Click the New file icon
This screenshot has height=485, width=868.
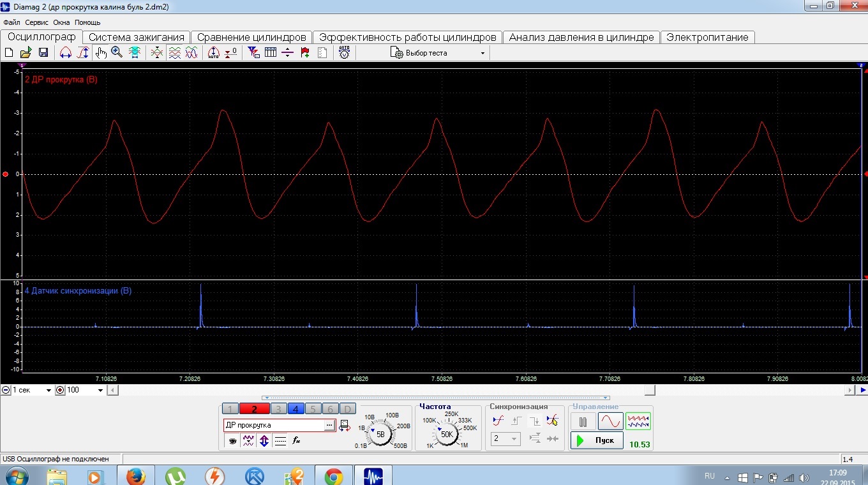pos(9,53)
